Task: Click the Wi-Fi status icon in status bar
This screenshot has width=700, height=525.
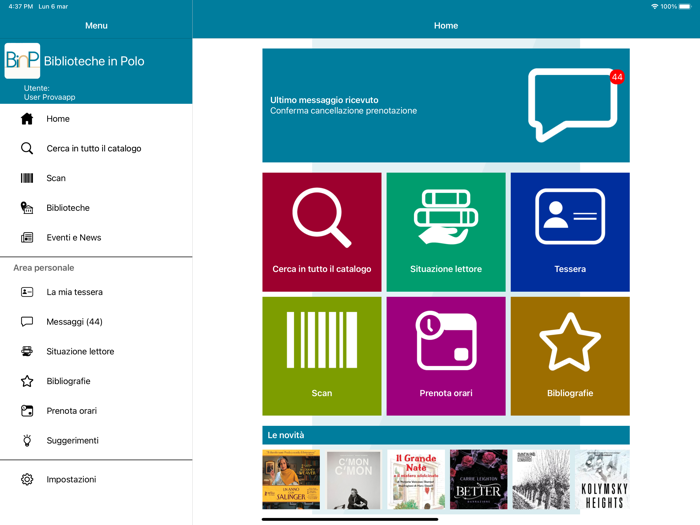Action: (x=654, y=7)
